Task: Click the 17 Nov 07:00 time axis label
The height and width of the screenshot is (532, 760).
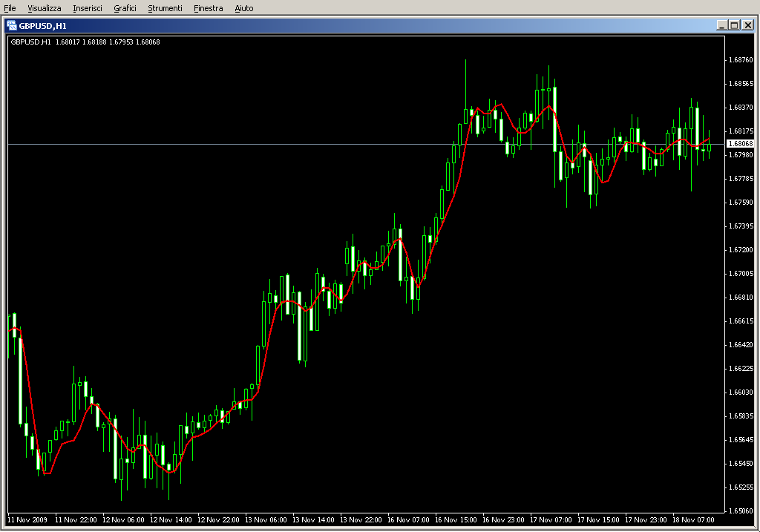Action: click(551, 520)
